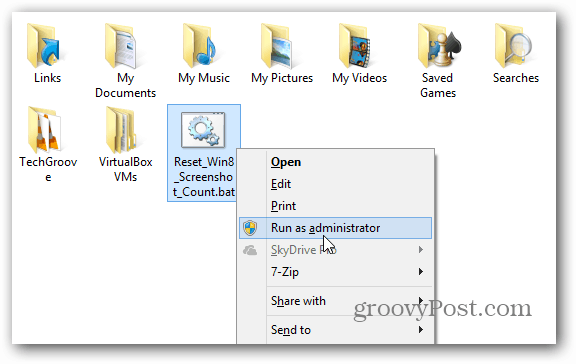Select the My Pictures folder icon

tap(278, 46)
